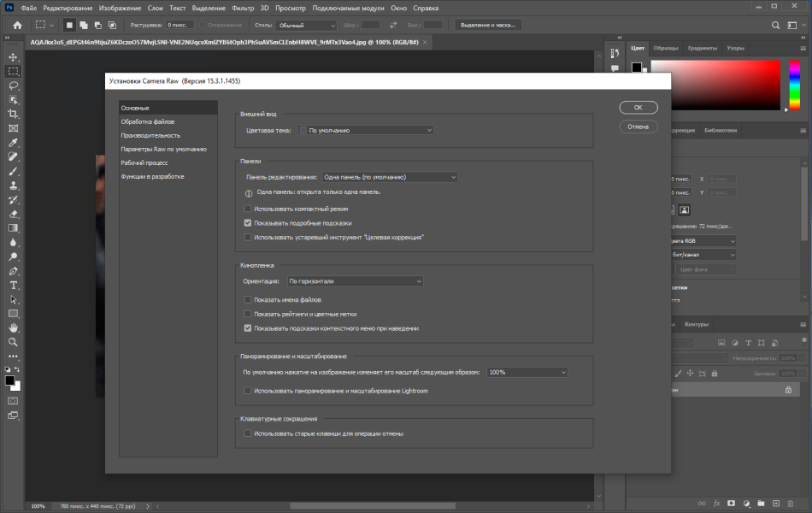This screenshot has height=513, width=812.
Task: Click the Home icon in options bar
Action: [18, 25]
